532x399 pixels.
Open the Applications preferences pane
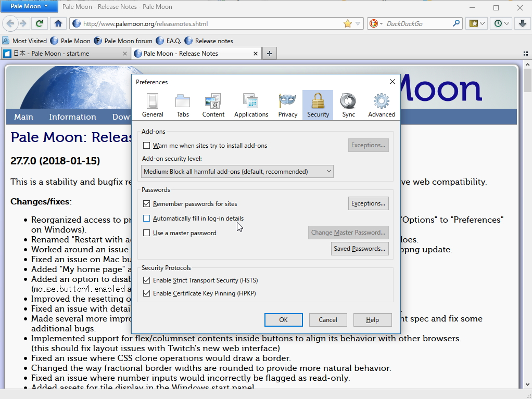(x=251, y=105)
